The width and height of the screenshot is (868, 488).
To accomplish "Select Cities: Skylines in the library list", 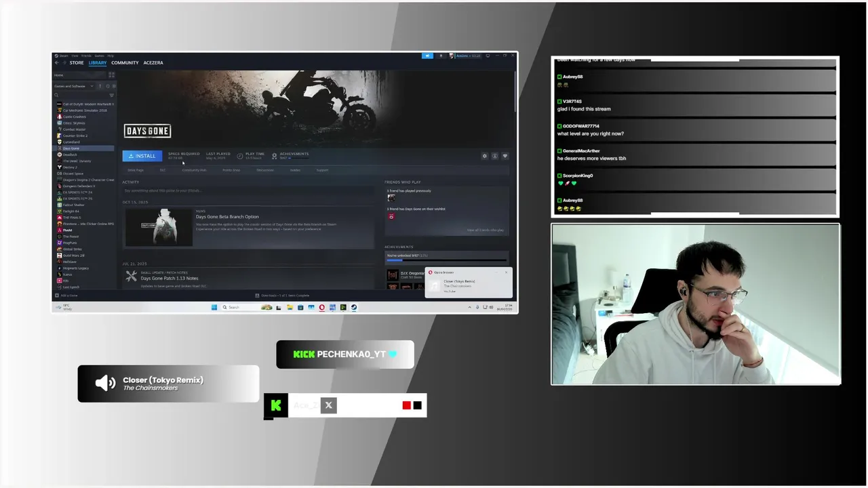I will point(85,123).
